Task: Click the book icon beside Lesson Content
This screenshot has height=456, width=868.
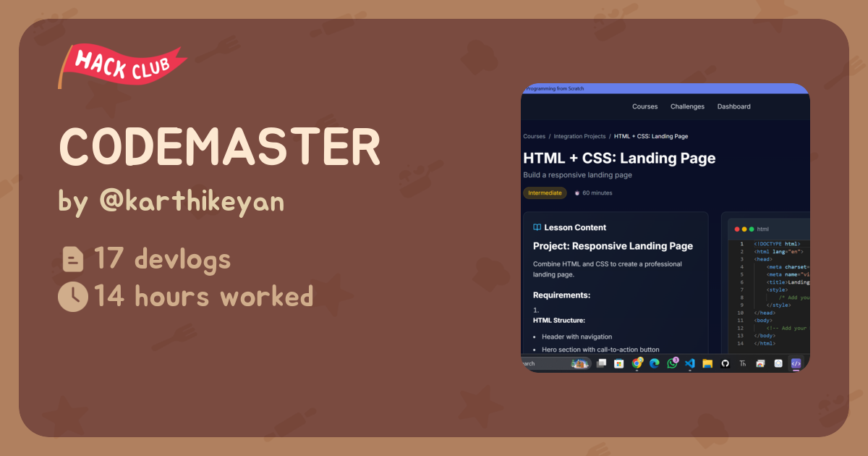Action: 537,227
